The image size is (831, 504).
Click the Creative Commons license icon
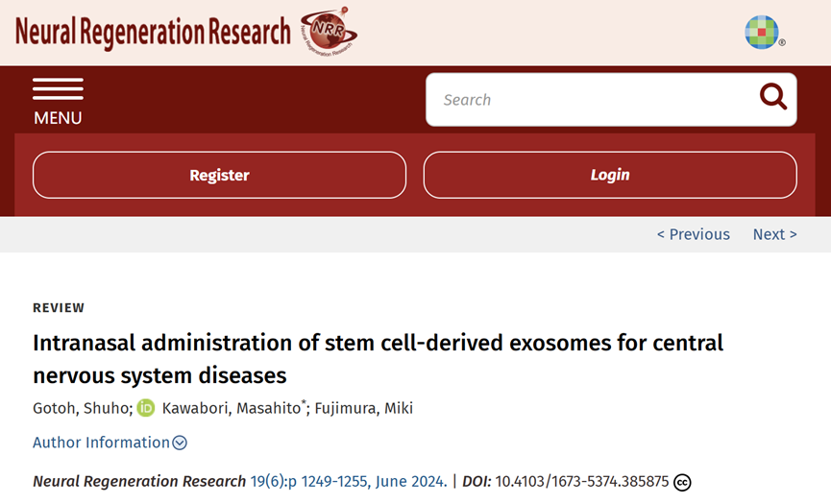pos(682,482)
